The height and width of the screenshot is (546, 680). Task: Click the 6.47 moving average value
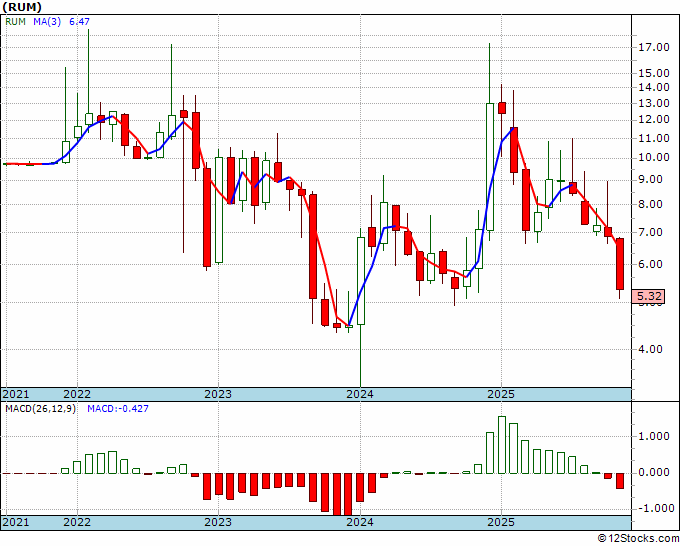tap(79, 21)
